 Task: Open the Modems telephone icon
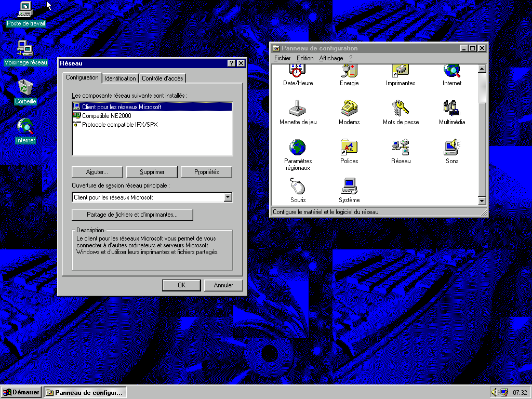(349, 108)
